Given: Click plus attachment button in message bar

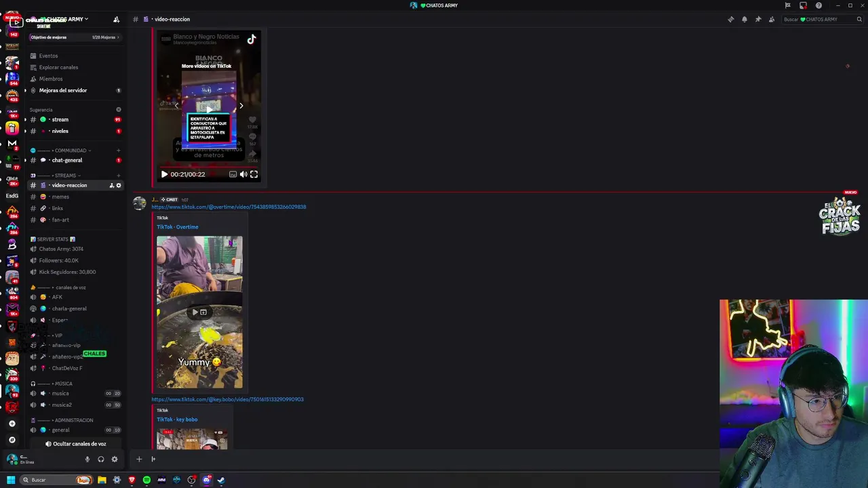Looking at the screenshot, I should click(139, 460).
